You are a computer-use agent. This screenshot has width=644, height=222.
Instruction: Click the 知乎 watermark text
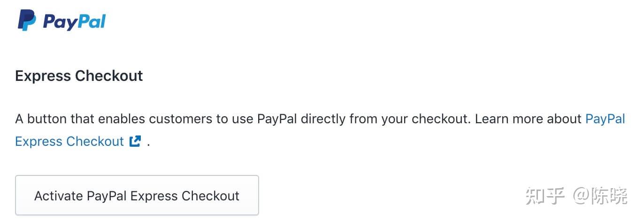544,196
